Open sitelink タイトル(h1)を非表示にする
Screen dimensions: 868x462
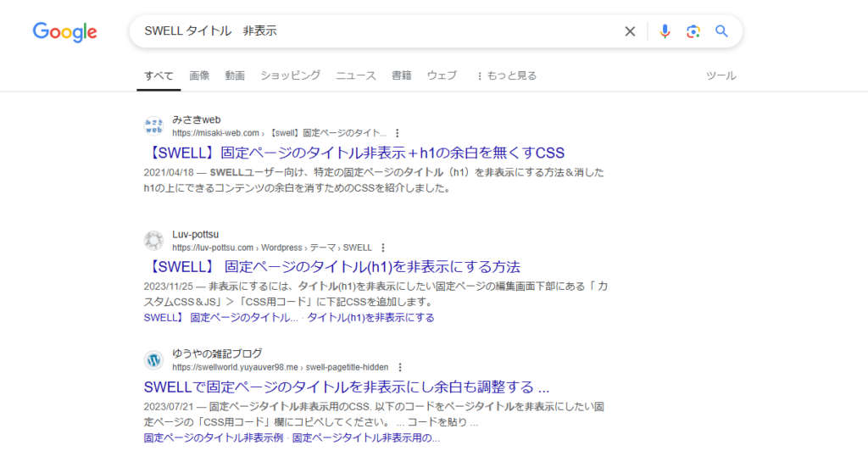coord(371,318)
